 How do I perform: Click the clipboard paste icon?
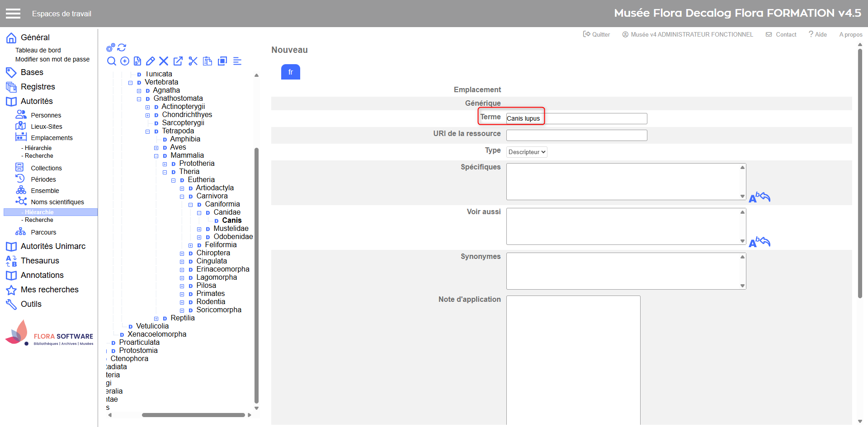(x=208, y=61)
